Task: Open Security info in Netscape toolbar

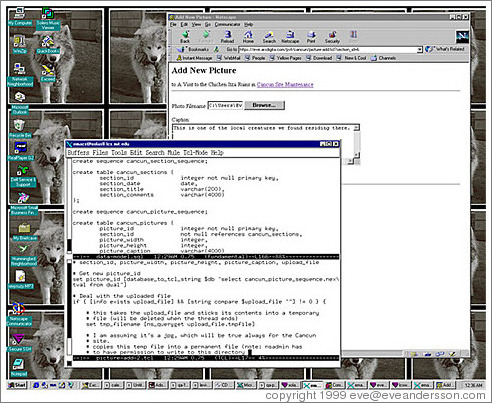Action: [332, 37]
